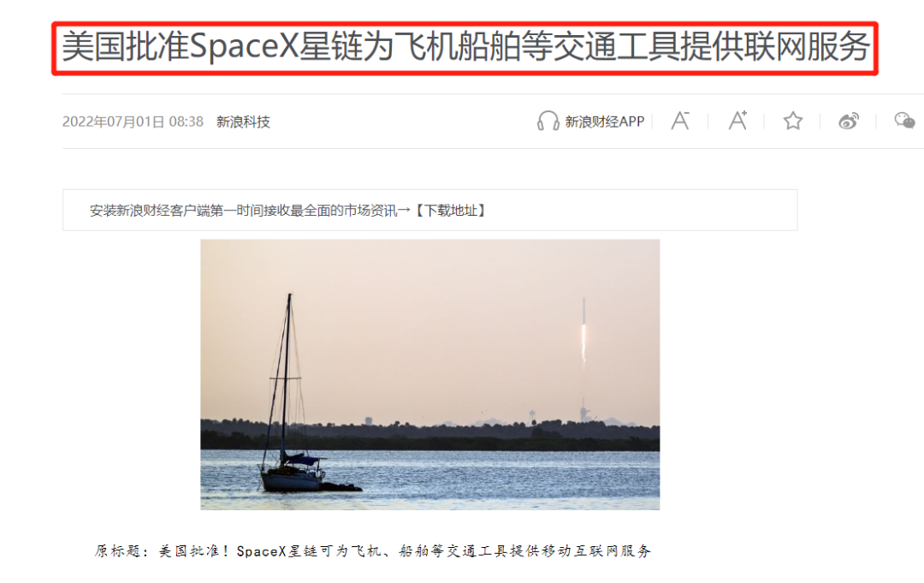924x583 pixels.
Task: Bookmark article with the star icon
Action: pyautogui.click(x=792, y=121)
